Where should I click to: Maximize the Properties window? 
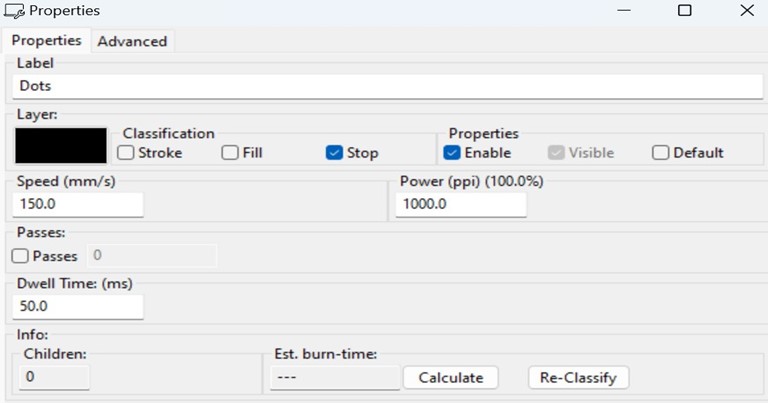(684, 11)
